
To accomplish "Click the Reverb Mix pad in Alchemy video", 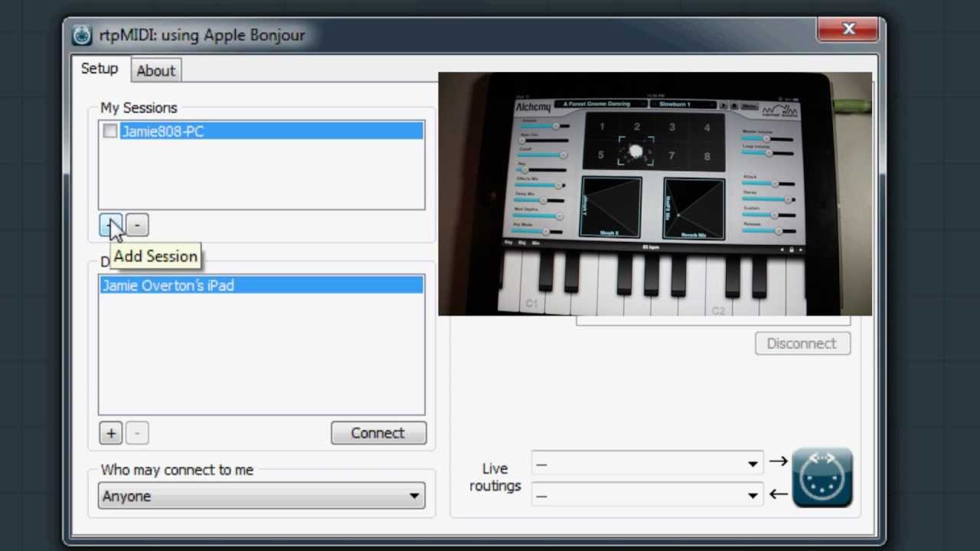I will [x=694, y=208].
